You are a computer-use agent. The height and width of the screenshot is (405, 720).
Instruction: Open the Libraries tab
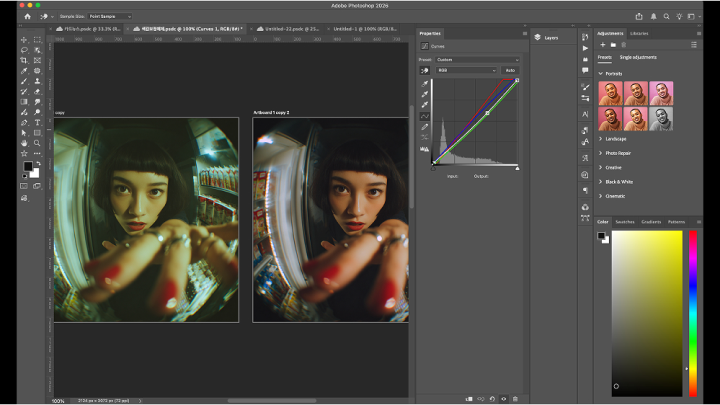[638, 33]
